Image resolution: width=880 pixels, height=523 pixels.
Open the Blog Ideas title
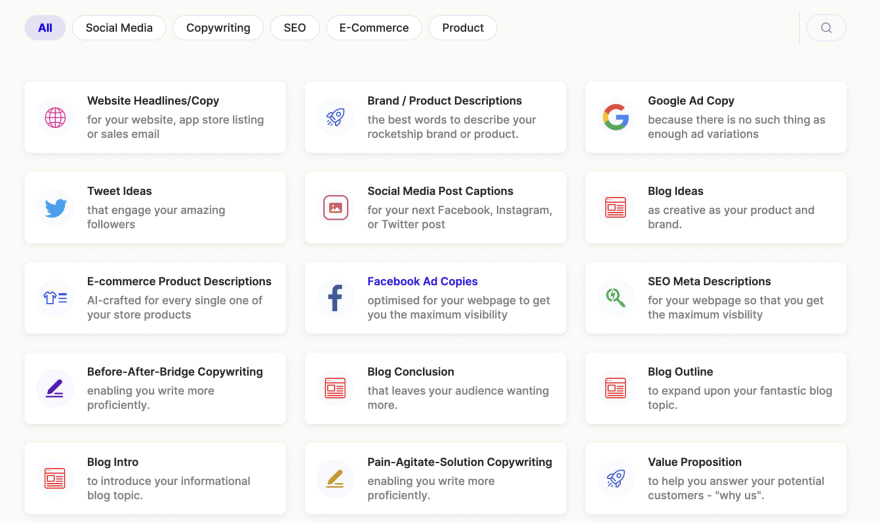675,191
